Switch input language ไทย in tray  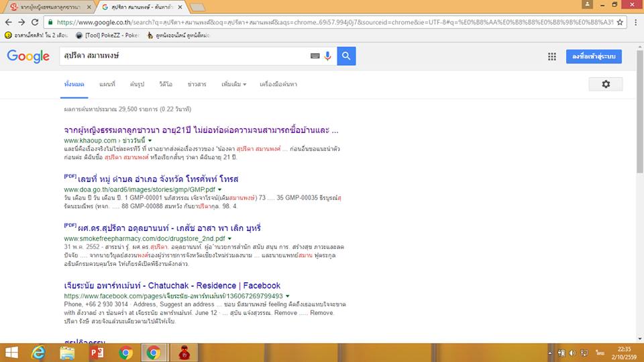[600, 353]
